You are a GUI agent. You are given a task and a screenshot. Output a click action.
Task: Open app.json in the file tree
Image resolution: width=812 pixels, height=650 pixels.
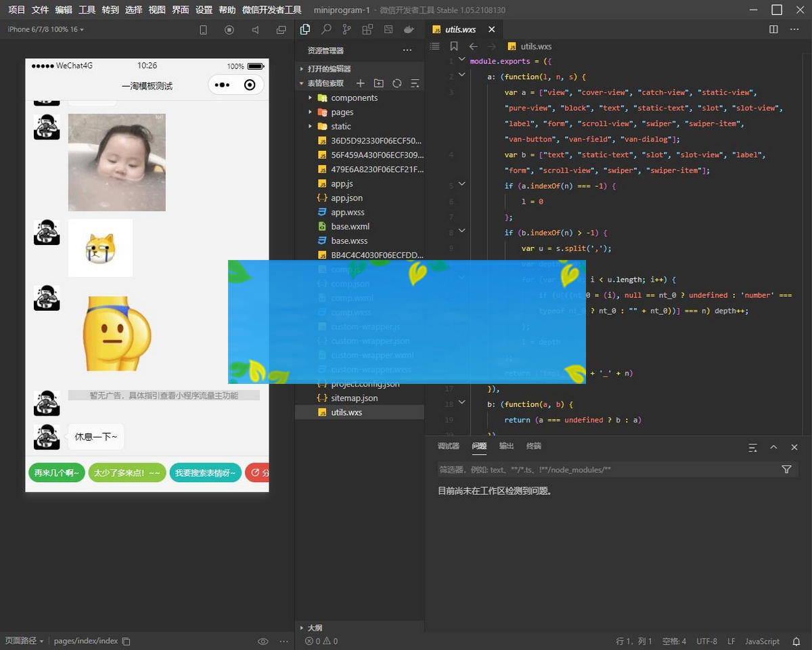[346, 198]
